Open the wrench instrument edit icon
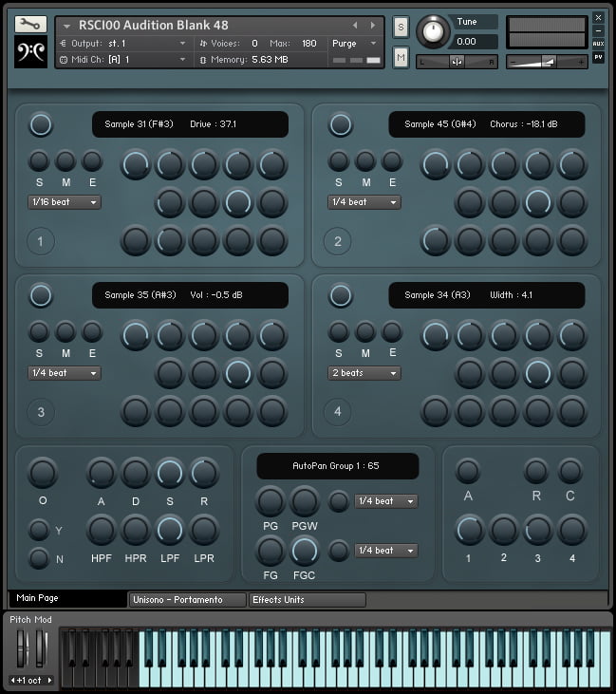The height and width of the screenshot is (694, 616). [x=30, y=25]
